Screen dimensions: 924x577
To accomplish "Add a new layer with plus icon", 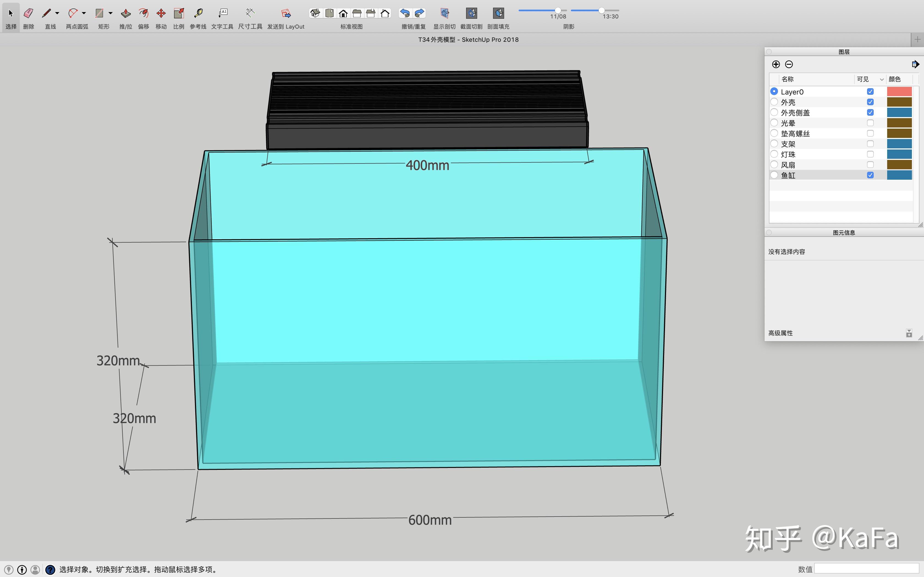I will [776, 64].
